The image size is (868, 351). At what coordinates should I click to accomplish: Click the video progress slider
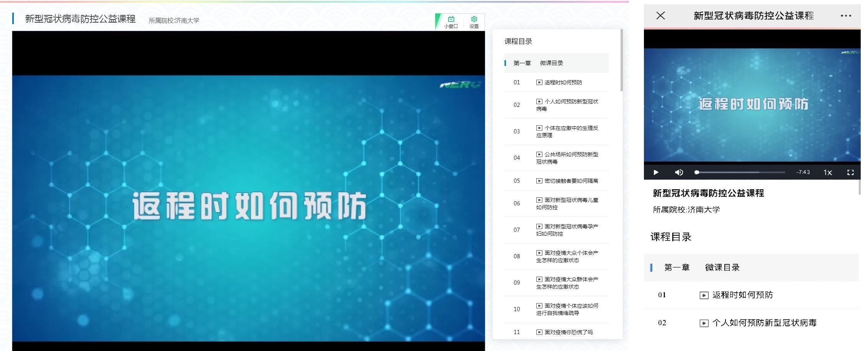pyautogui.click(x=740, y=172)
